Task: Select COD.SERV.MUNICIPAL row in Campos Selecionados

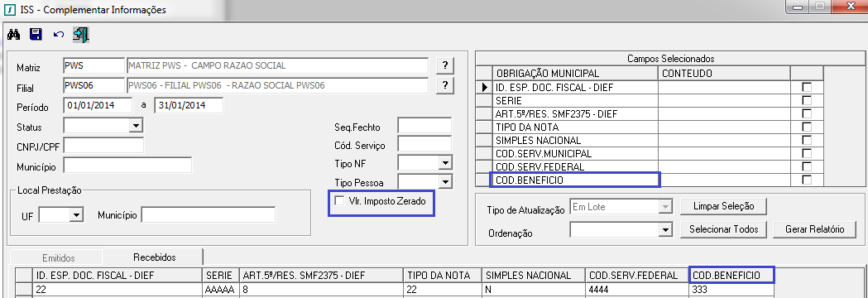Action: (650, 153)
